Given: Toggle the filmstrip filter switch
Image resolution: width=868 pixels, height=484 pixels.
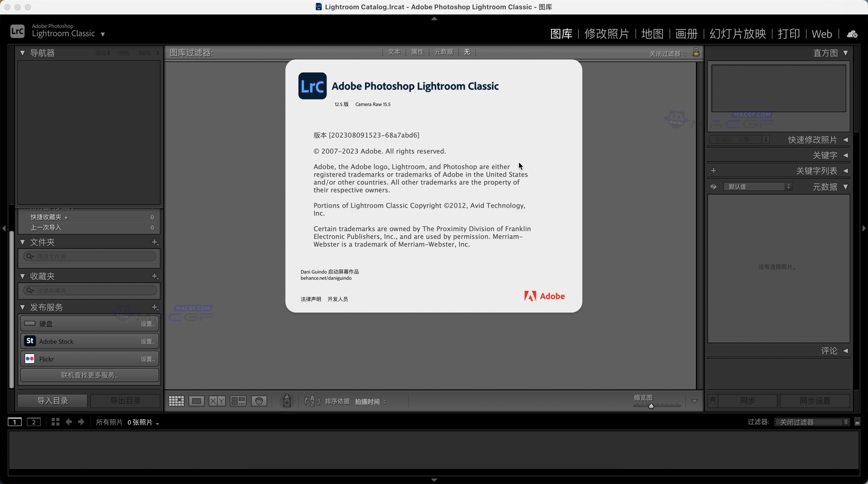Looking at the screenshot, I should point(858,421).
